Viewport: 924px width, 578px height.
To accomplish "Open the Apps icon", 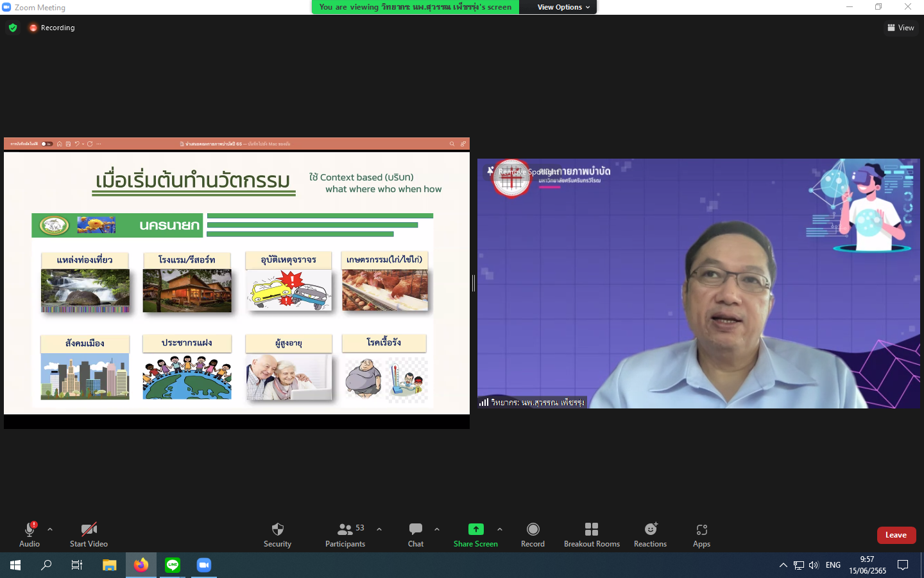I will click(x=701, y=534).
